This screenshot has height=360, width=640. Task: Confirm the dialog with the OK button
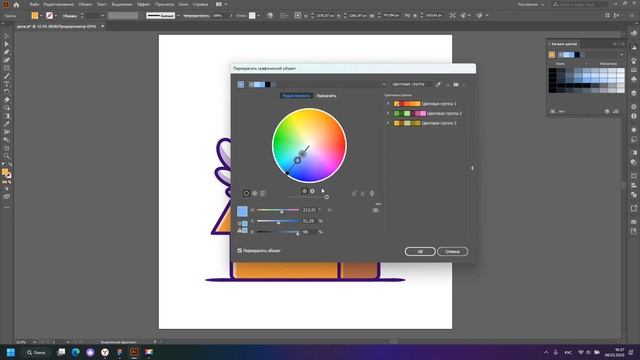(420, 251)
